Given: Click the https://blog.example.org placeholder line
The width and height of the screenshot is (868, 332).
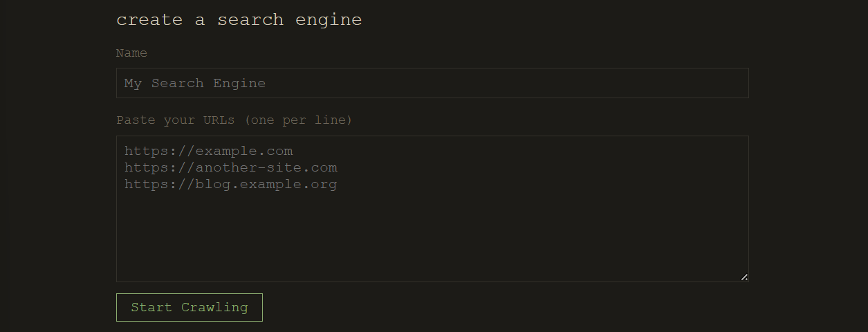Looking at the screenshot, I should [x=230, y=185].
